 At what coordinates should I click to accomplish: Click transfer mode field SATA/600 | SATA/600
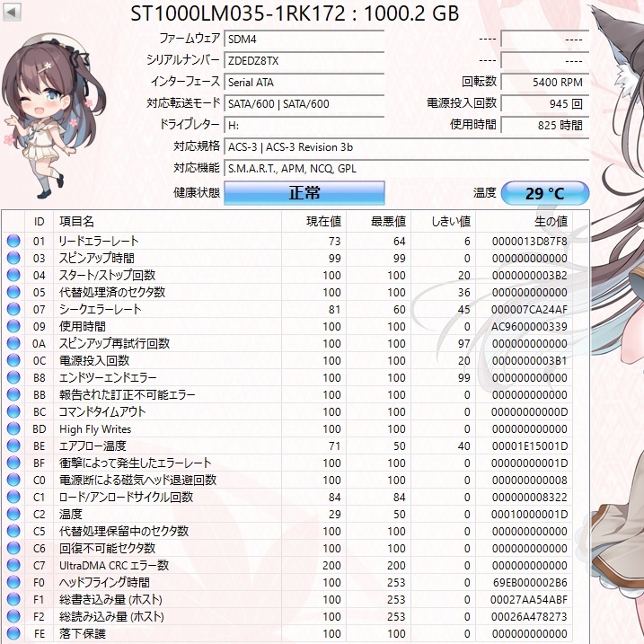pos(304,103)
